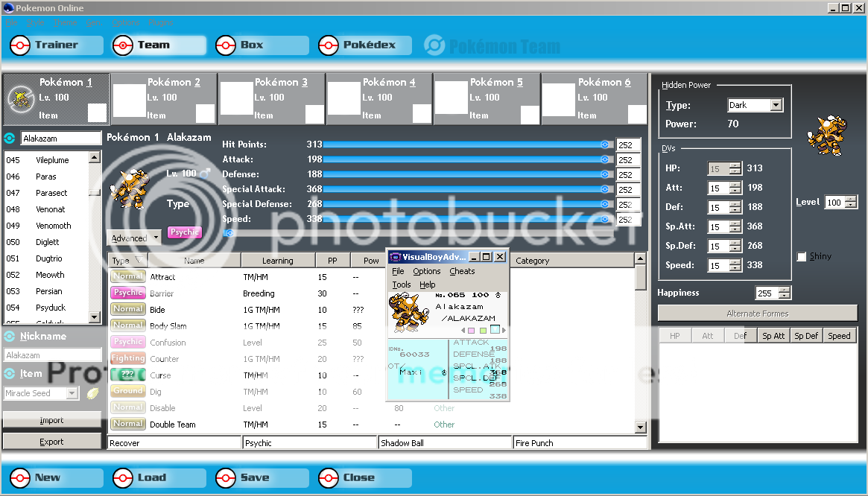The height and width of the screenshot is (496, 868).
Task: Click the Psychic type badge under the Type label
Action: click(184, 232)
